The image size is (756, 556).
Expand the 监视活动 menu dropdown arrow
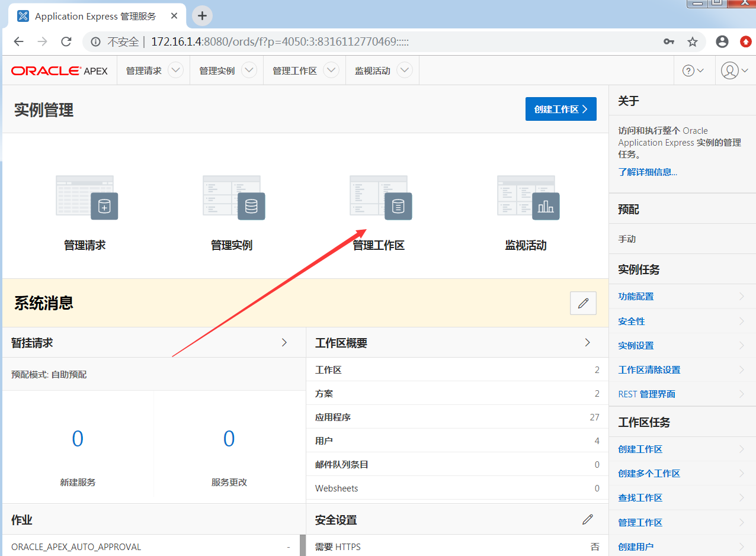point(404,70)
